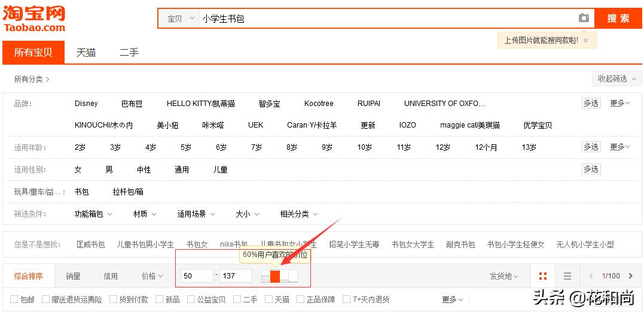Close the upload image tooltip

point(585,41)
